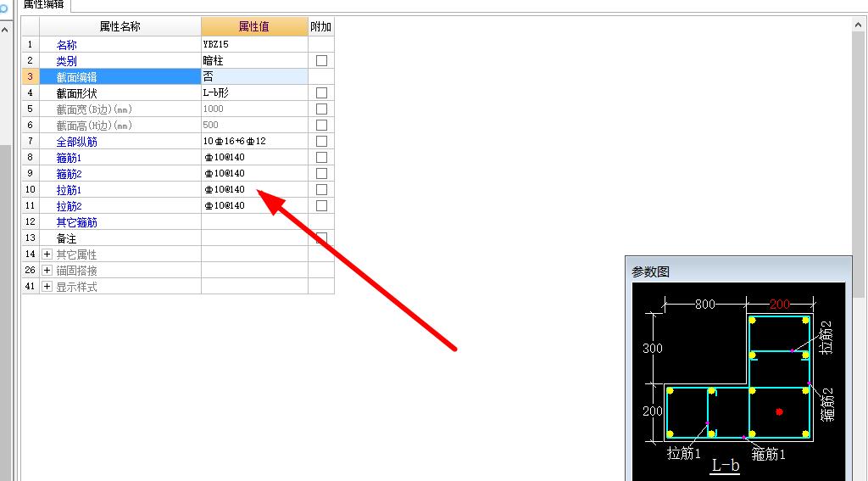Tick the 附加 checkbox for 截面宽(B边)

coord(321,109)
